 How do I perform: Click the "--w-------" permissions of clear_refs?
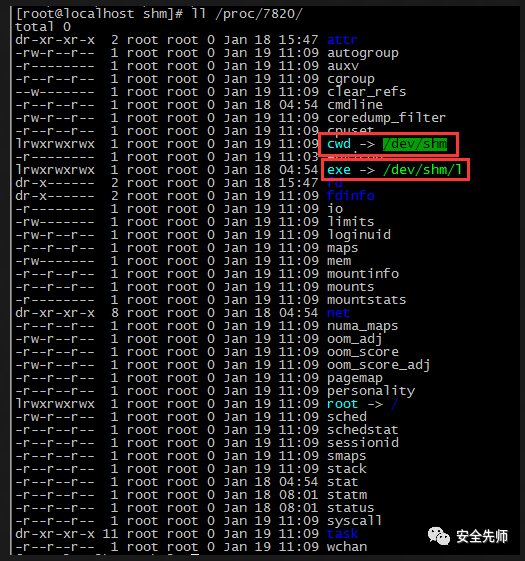pyautogui.click(x=55, y=92)
